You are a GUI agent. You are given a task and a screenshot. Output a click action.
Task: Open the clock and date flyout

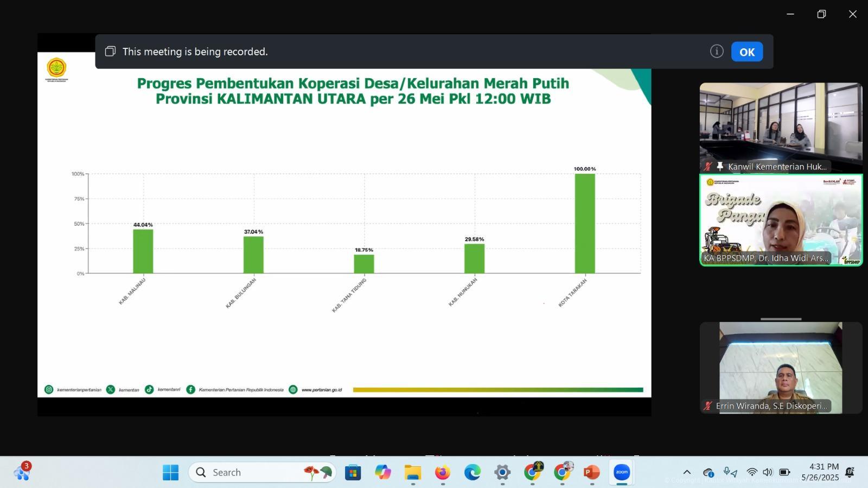(x=820, y=472)
